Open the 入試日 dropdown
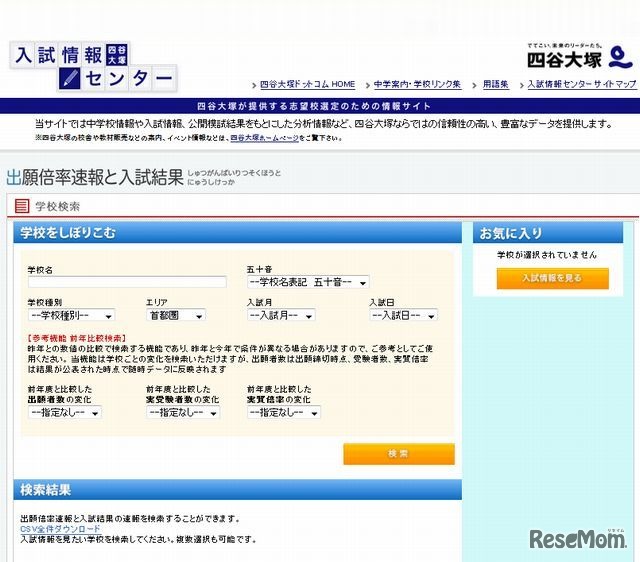640x562 pixels. pos(403,315)
